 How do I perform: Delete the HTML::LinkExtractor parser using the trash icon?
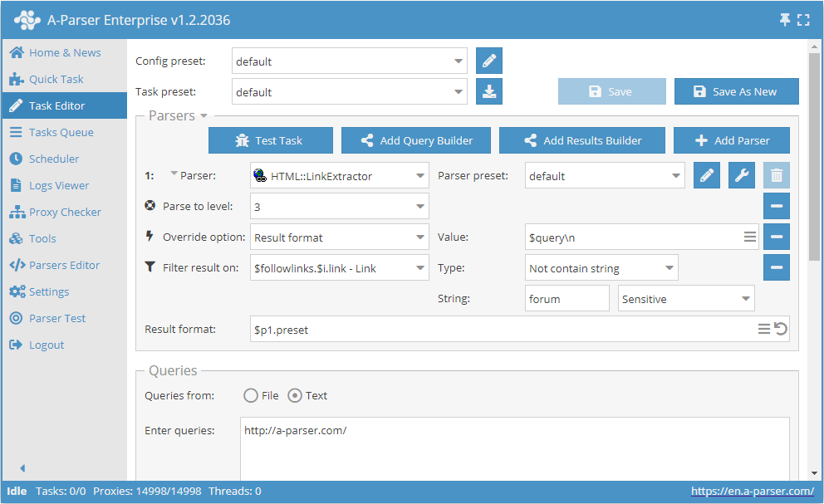tap(776, 175)
